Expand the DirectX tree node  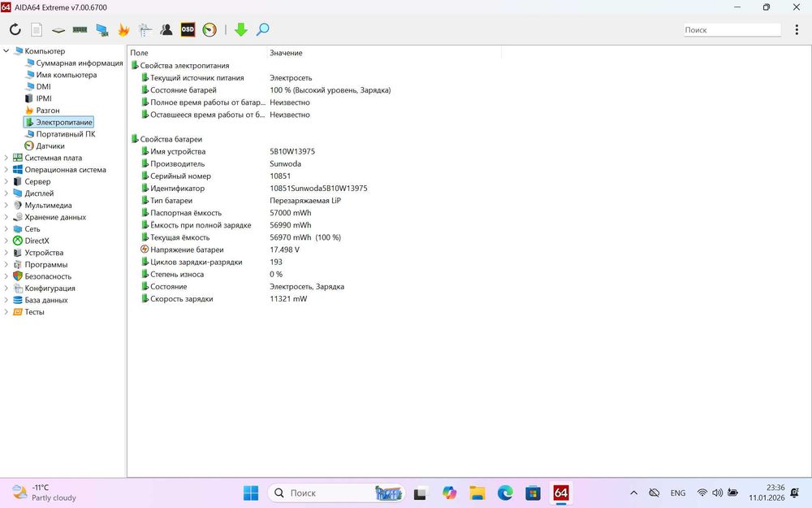[6, 241]
